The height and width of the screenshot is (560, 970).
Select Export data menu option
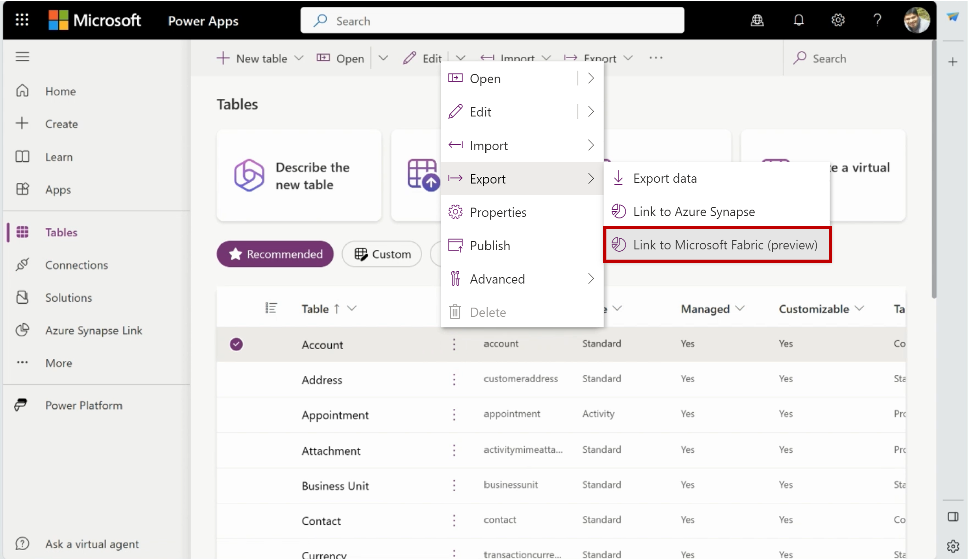[665, 178]
